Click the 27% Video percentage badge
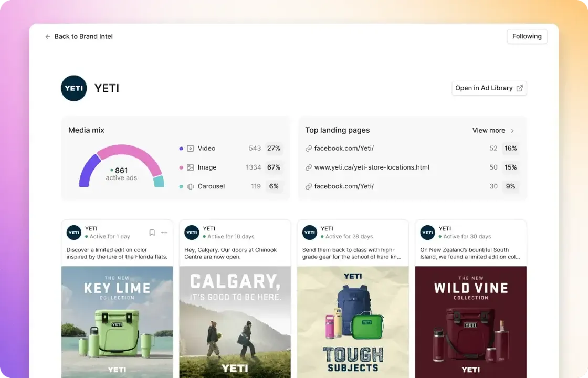588x378 pixels. [x=274, y=149]
